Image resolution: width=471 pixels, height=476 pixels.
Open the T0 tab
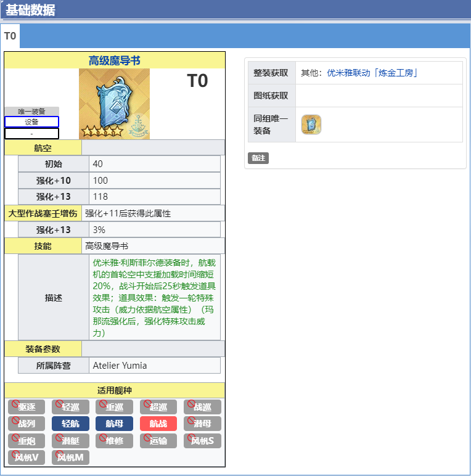click(10, 36)
